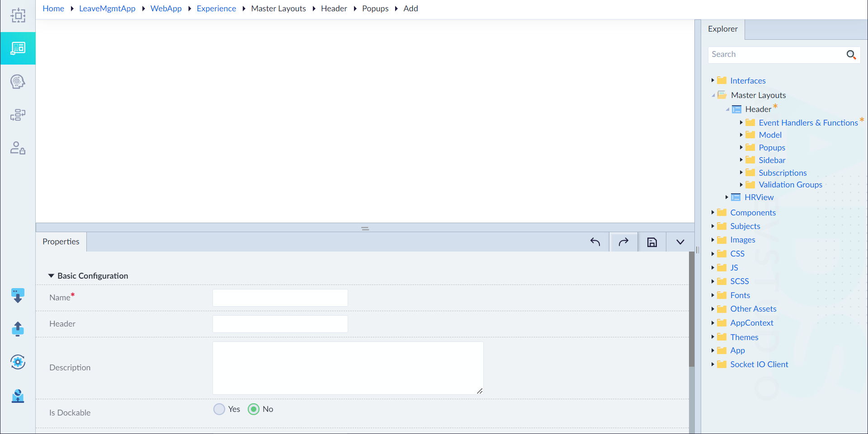This screenshot has width=868, height=434.
Task: Expand the Interfaces folder arrow
Action: (x=713, y=80)
